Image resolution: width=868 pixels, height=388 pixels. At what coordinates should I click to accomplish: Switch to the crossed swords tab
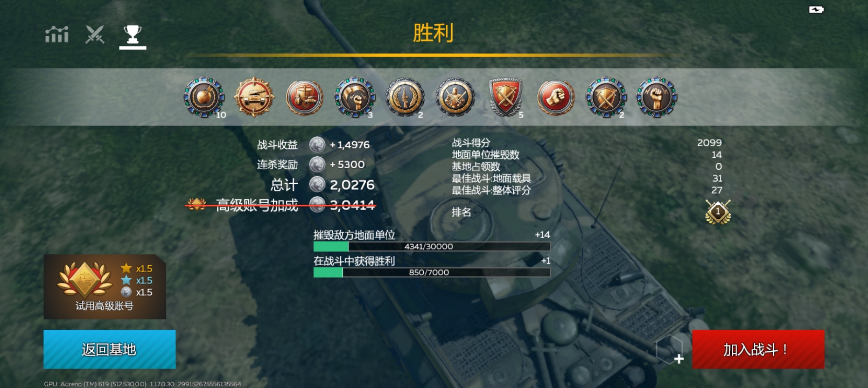tap(95, 34)
